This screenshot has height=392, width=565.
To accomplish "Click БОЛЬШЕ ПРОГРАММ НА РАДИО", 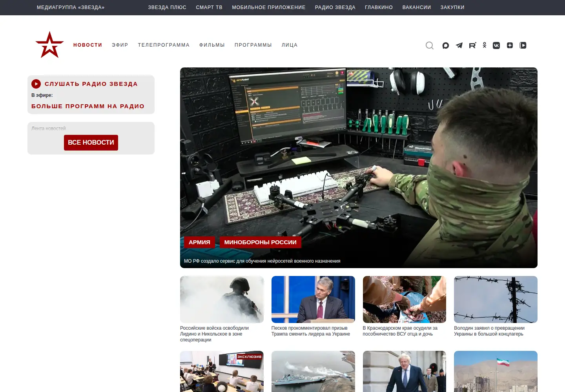I will (x=88, y=106).
